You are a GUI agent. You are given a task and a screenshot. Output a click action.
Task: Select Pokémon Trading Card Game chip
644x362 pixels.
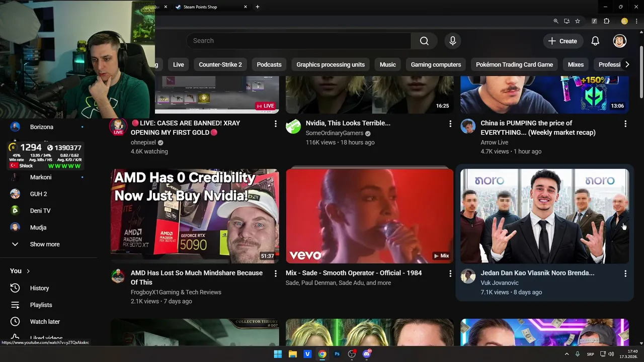tap(514, 64)
